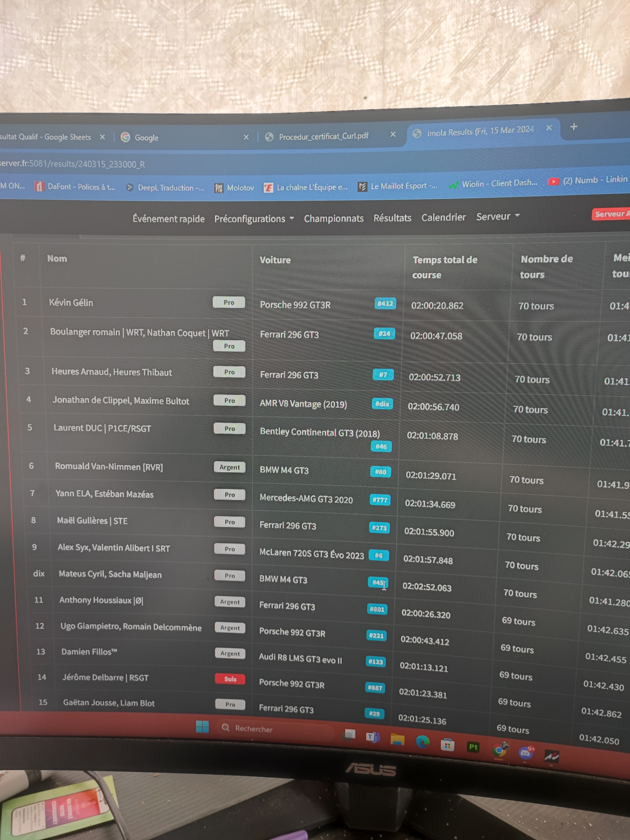Open the Calendrier link

tap(443, 217)
